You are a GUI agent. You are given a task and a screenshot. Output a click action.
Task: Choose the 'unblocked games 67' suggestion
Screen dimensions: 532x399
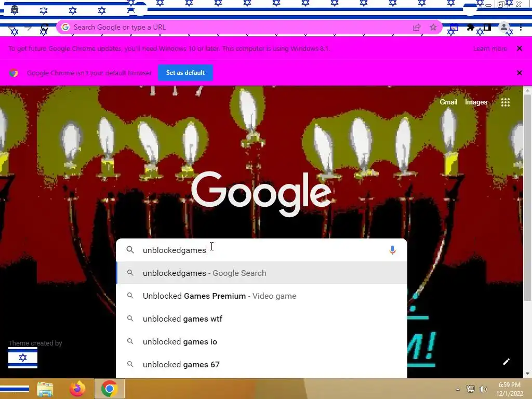coord(261,364)
